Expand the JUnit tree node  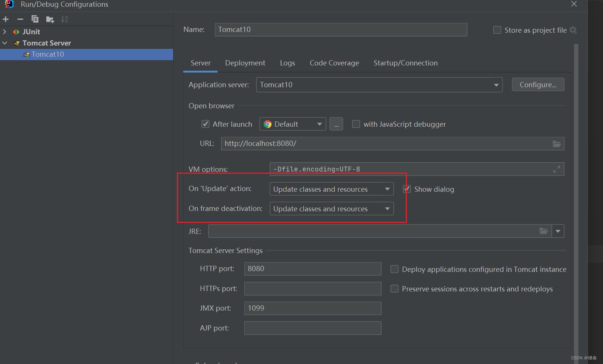(x=5, y=32)
